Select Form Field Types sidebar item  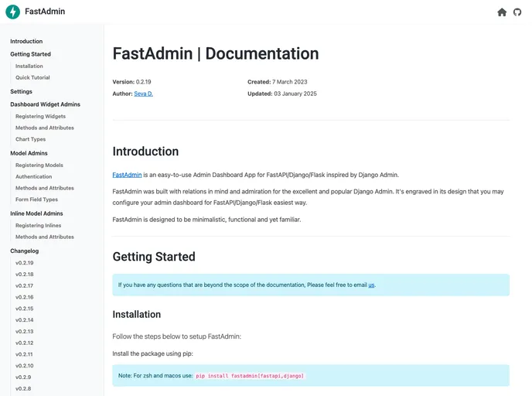(36, 200)
